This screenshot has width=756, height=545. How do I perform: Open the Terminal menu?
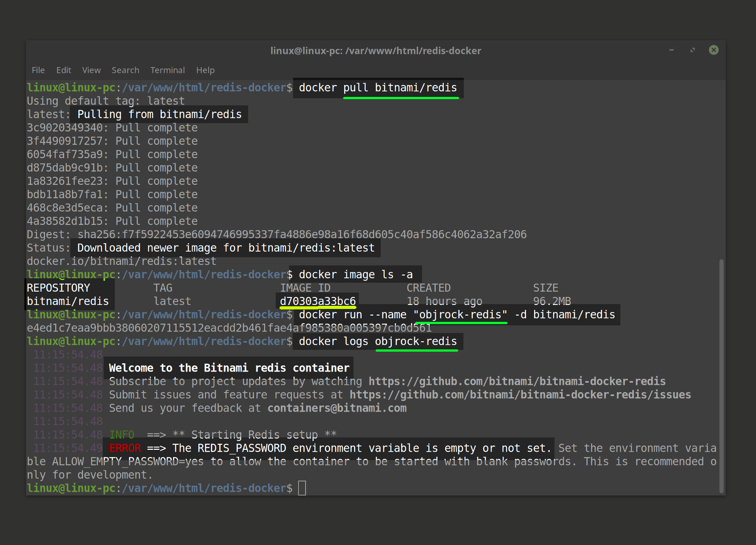coord(167,70)
